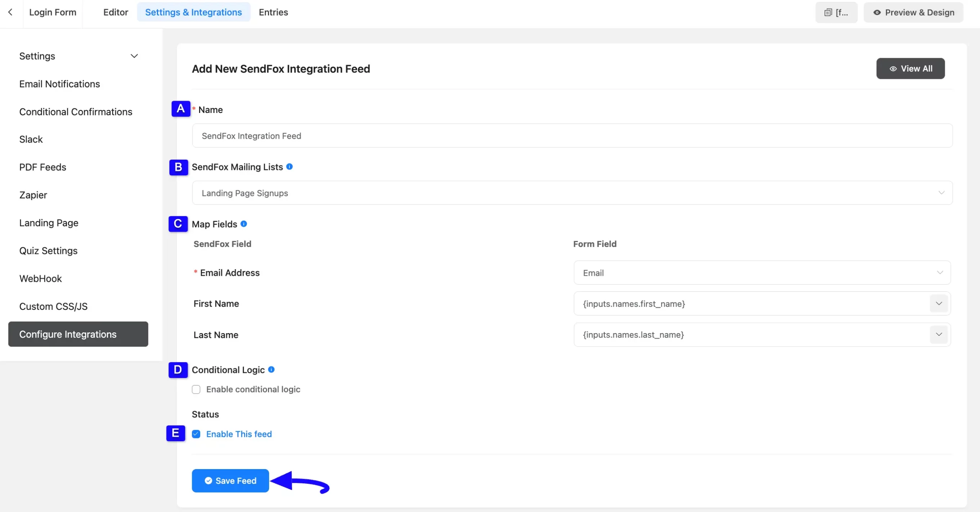The height and width of the screenshot is (512, 980).
Task: Click the shortcode copy icon button
Action: [x=836, y=13]
